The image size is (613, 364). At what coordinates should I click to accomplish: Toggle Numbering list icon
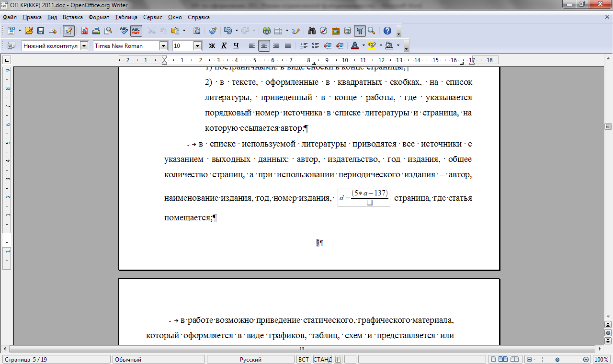[304, 45]
